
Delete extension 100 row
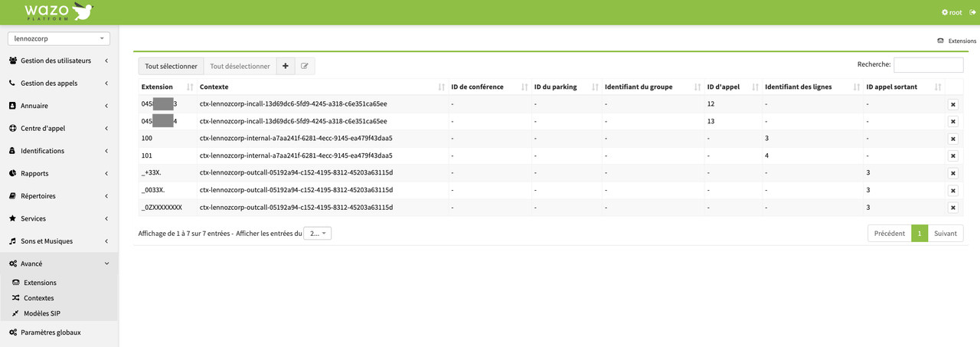[x=952, y=139]
